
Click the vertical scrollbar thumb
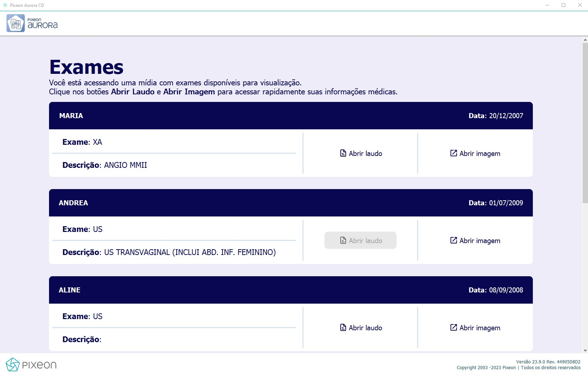pos(585,123)
